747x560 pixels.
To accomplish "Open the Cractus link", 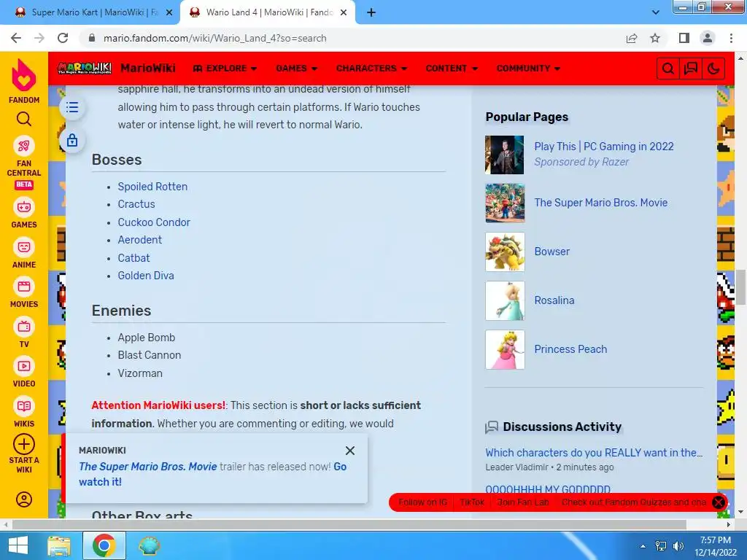I will point(136,204).
